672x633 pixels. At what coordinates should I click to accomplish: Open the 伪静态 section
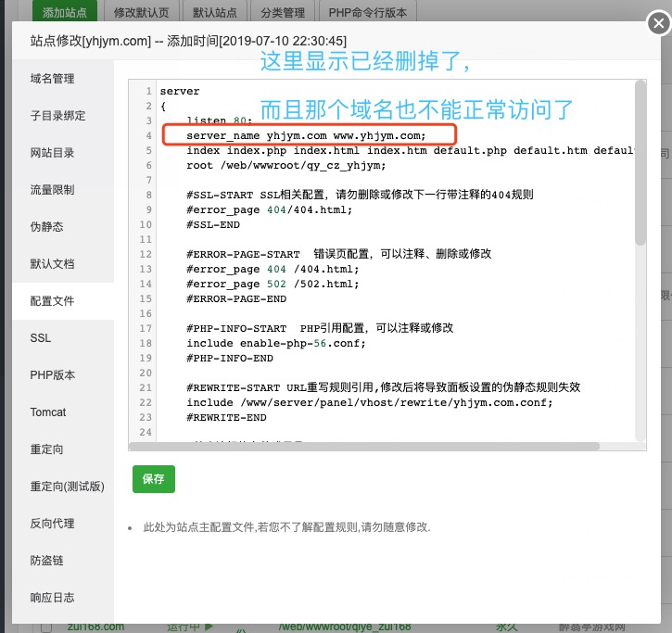(x=46, y=227)
